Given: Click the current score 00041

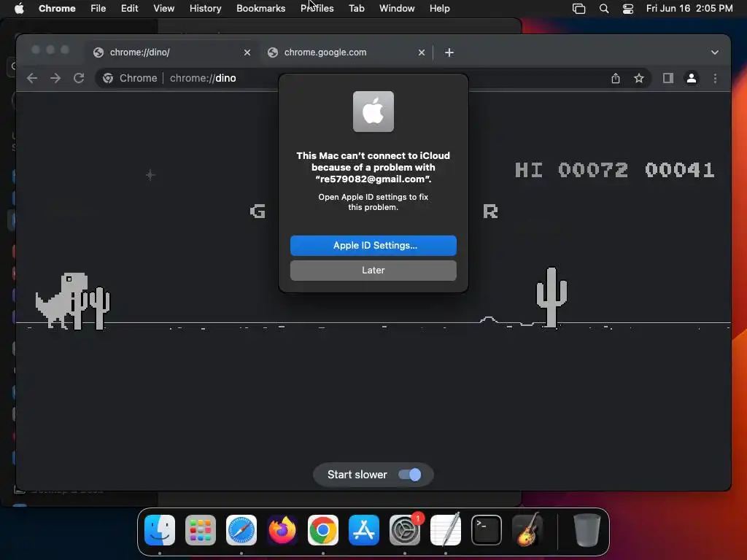Looking at the screenshot, I should click(x=680, y=170).
